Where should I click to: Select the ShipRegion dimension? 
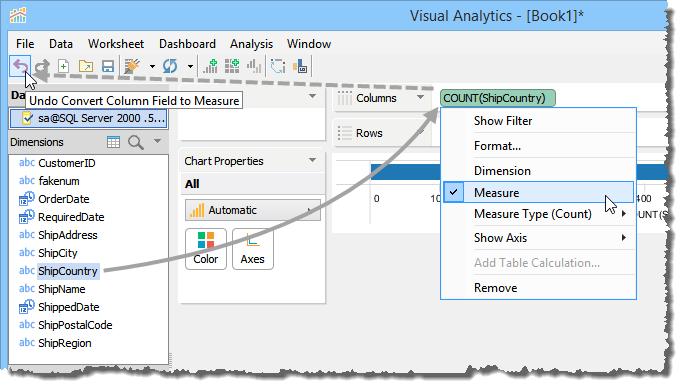click(65, 343)
